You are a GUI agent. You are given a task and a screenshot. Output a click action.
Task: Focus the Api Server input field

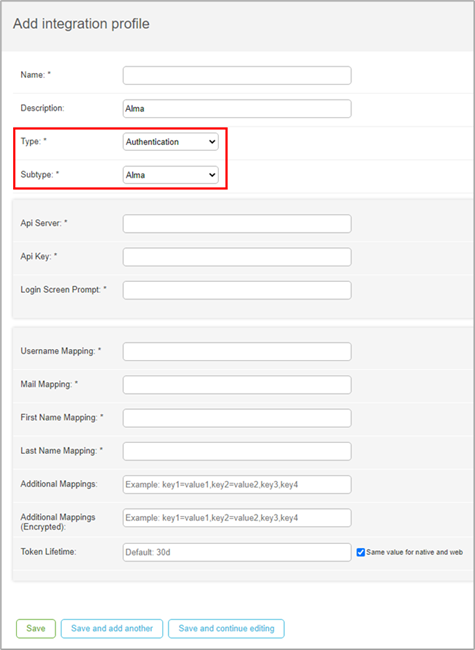coord(237,223)
